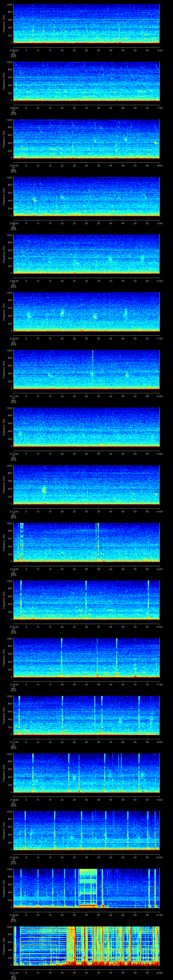Click the spectrogram panel starting at 3:16:00
The width and height of the screenshot is (173, 980).
(87, 658)
